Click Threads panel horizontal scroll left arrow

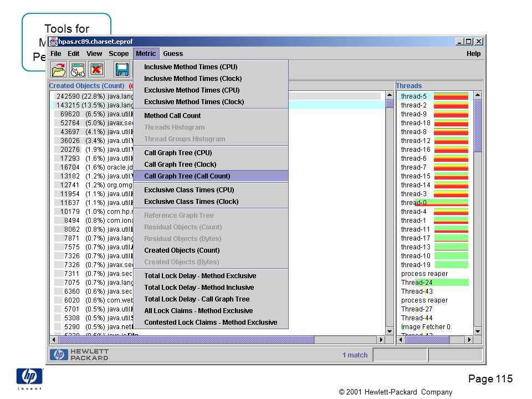401,339
